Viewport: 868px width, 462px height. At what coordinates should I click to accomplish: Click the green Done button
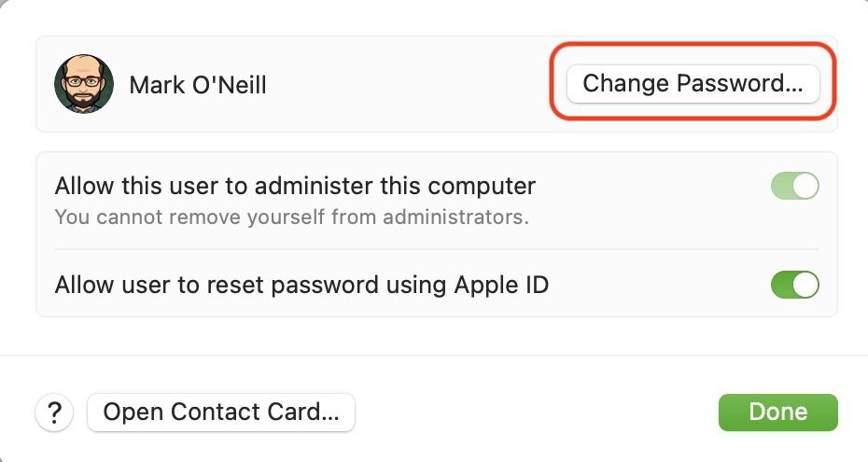(777, 413)
